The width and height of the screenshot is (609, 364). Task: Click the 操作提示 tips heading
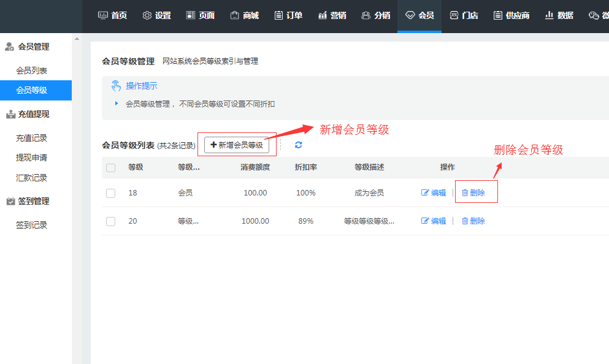click(x=142, y=86)
